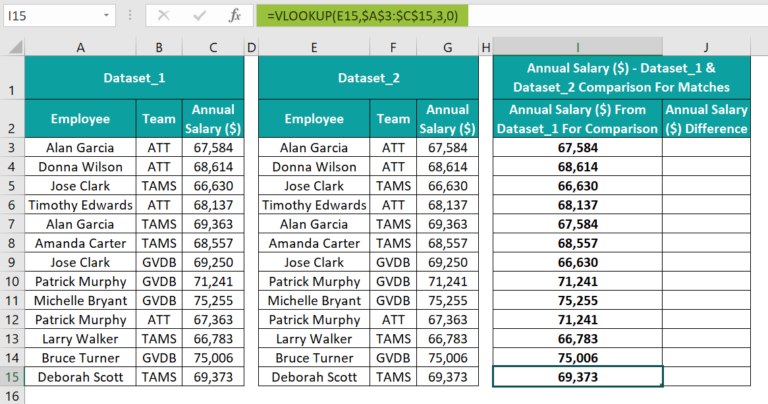Select empty cell J3
The width and height of the screenshot is (768, 404).
[706, 147]
